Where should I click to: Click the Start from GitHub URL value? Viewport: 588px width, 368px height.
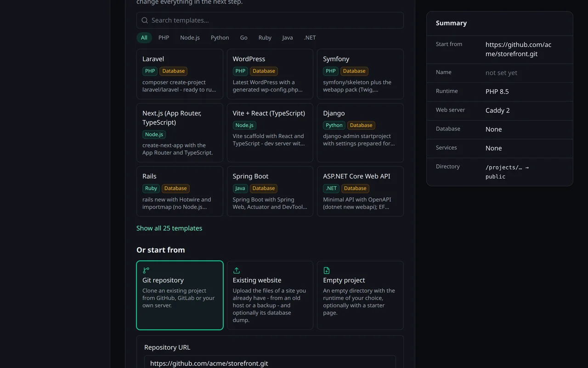[x=518, y=49]
